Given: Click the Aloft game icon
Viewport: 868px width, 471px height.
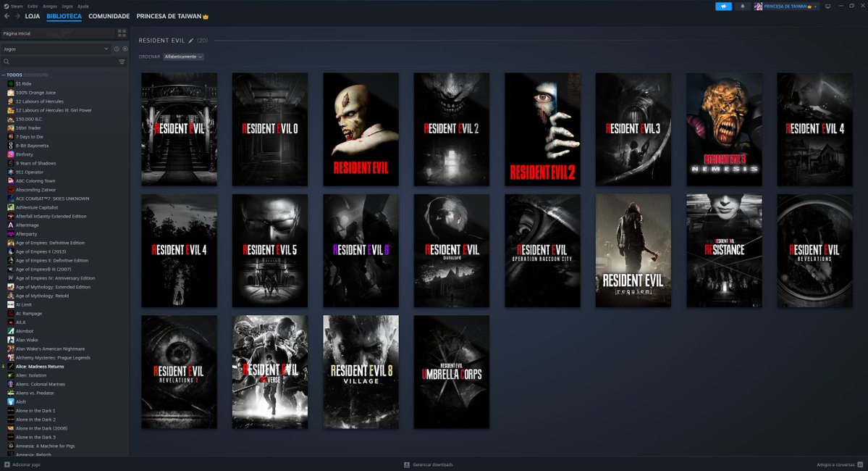Looking at the screenshot, I should click(x=11, y=401).
